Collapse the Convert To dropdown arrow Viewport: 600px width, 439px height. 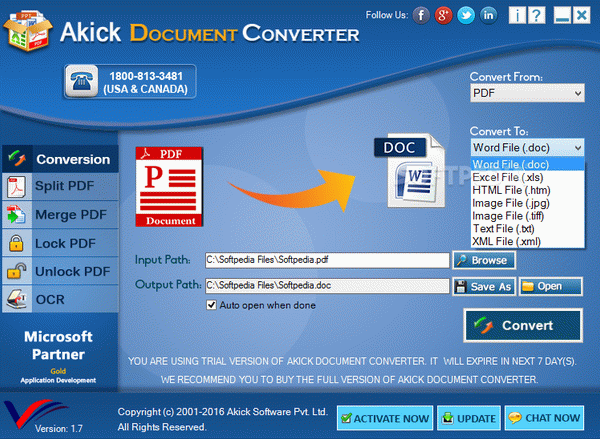(x=577, y=148)
